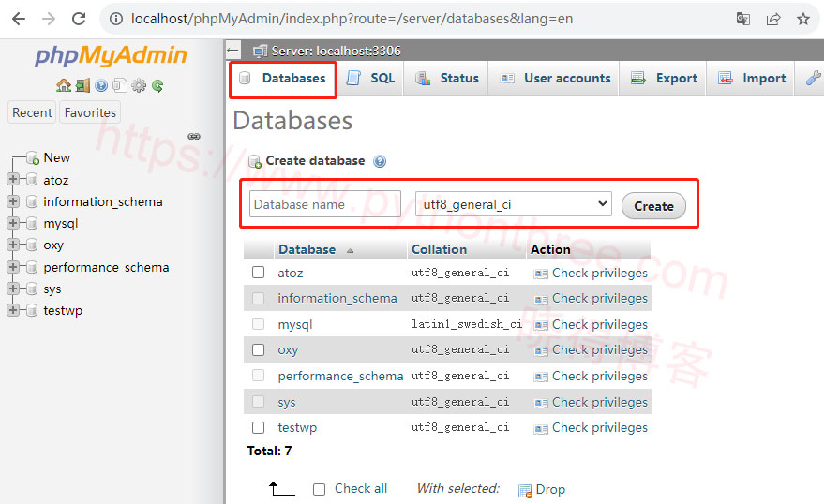
Task: Click the browser forward arrow
Action: click(x=49, y=19)
